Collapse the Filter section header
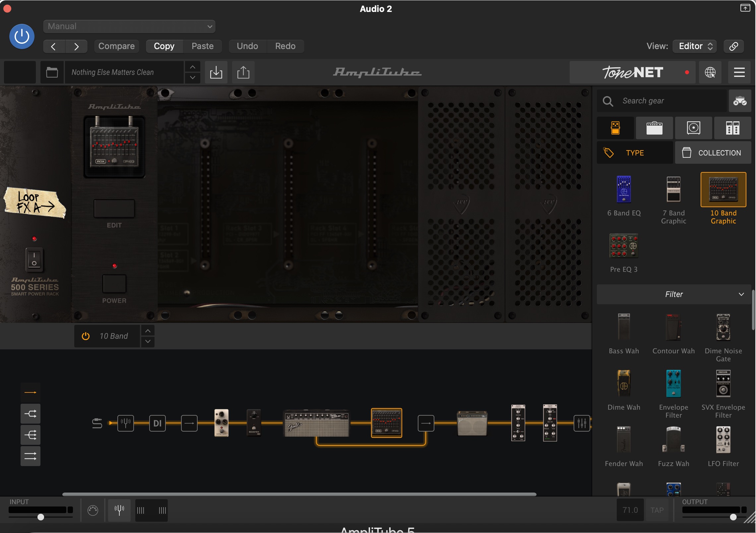The image size is (756, 533). 674,294
